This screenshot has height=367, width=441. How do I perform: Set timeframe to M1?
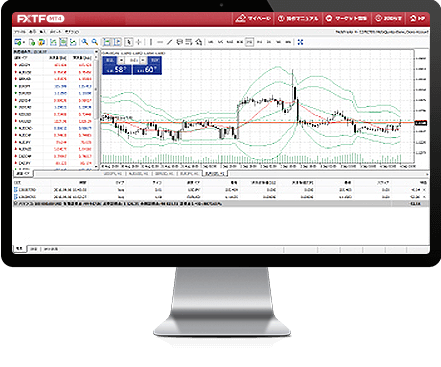[x=211, y=42]
